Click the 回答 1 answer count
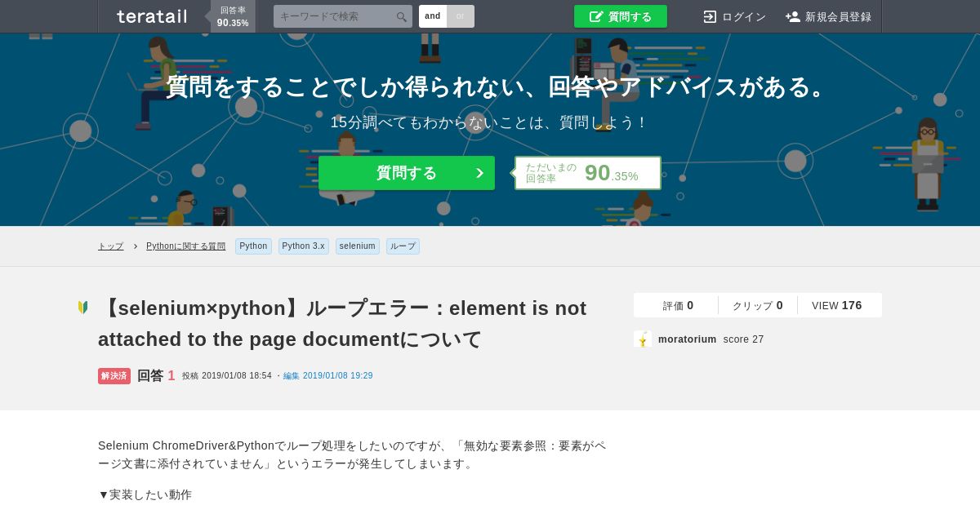The image size is (980, 514). (x=156, y=376)
